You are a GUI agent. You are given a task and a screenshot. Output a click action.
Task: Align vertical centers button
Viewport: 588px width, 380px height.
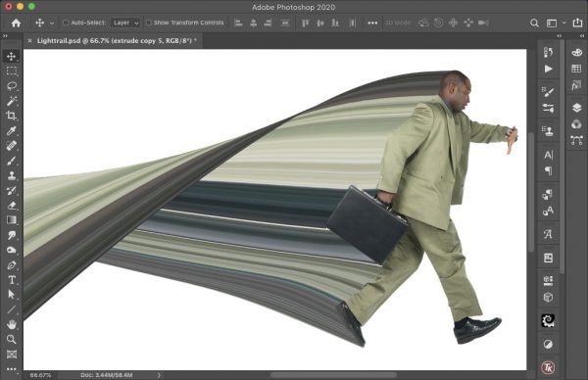click(x=320, y=23)
